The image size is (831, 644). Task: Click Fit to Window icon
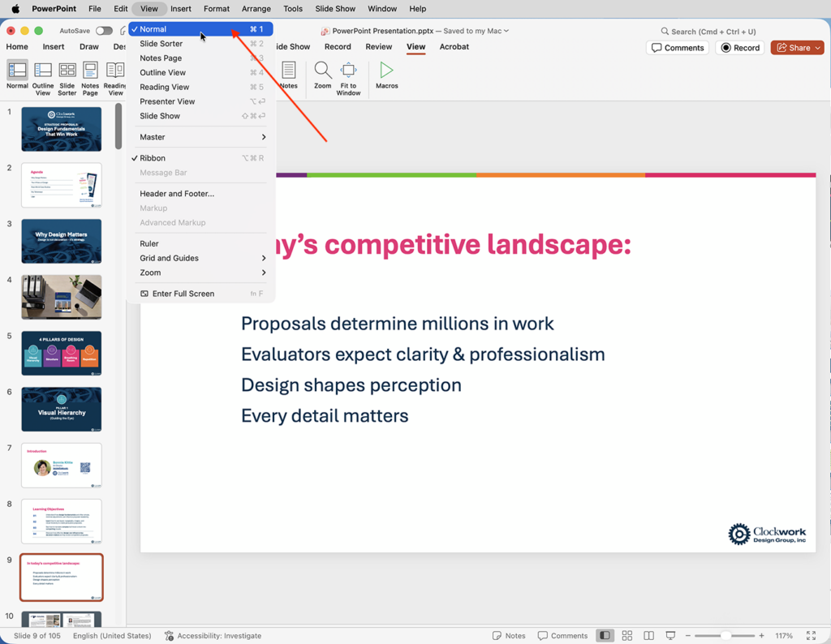[x=348, y=70]
